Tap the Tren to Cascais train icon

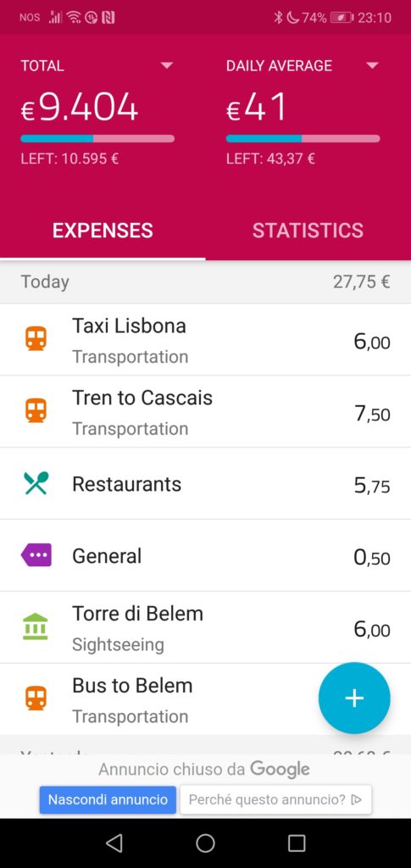[x=36, y=411]
